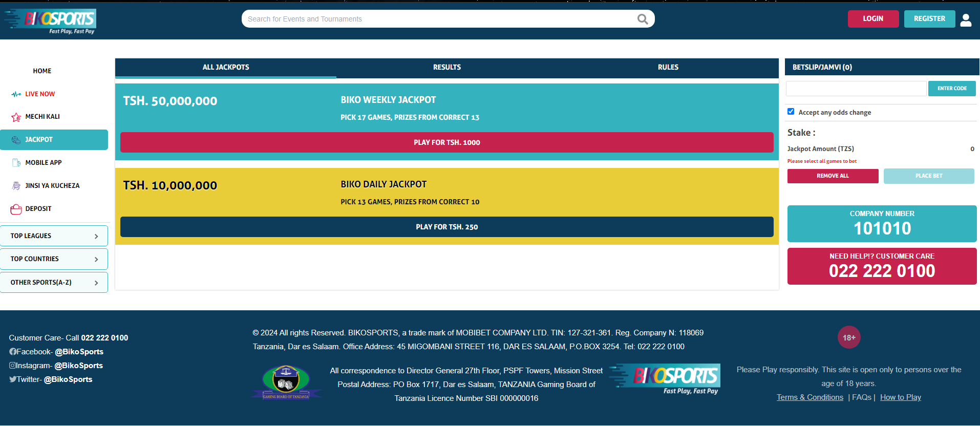The height and width of the screenshot is (426, 980).
Task: Select Mechi Kali menu item
Action: click(x=42, y=117)
